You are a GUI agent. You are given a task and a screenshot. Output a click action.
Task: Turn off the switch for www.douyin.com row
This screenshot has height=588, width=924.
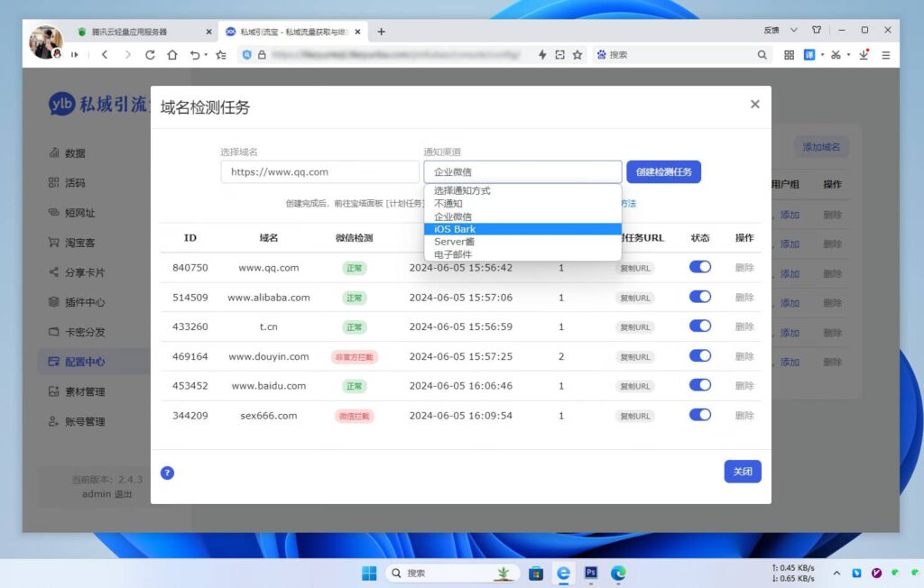pos(699,357)
